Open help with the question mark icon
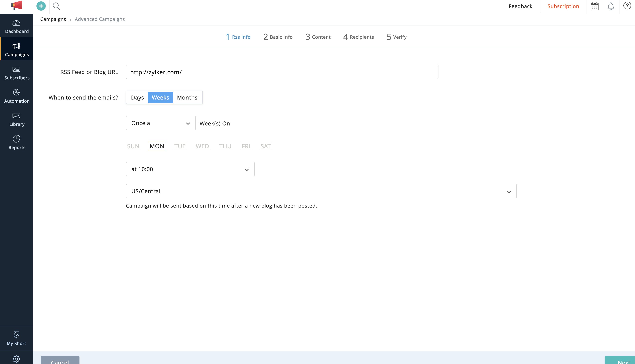Screen dimensions: 635x364 pyautogui.click(x=627, y=6)
